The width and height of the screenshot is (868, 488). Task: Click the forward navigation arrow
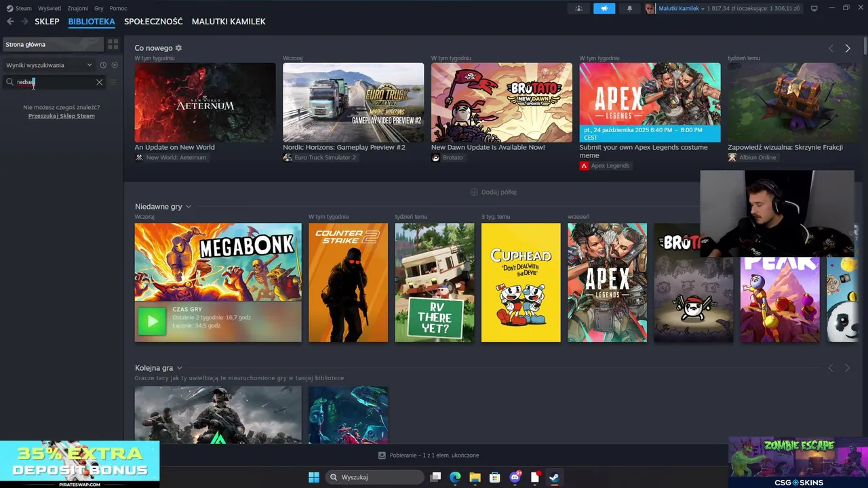tap(24, 22)
